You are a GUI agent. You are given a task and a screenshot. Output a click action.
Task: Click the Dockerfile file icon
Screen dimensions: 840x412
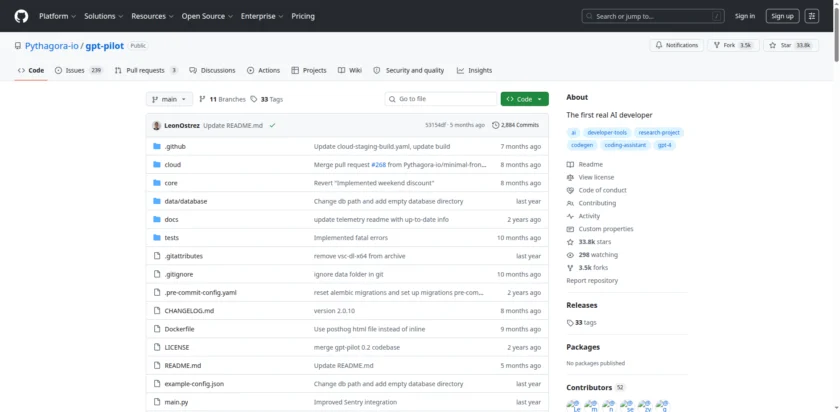point(157,329)
